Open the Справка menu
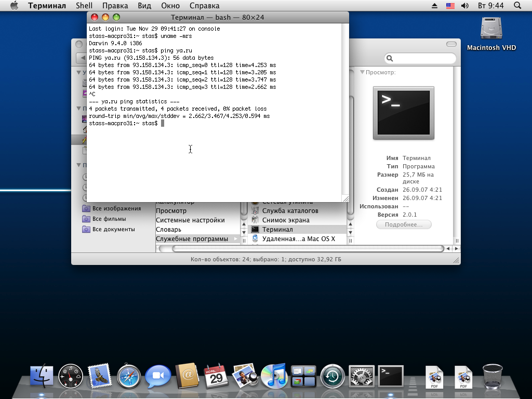 [204, 6]
